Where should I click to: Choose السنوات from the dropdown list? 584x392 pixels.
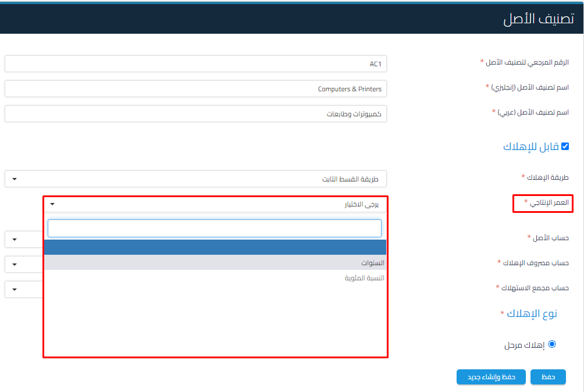pos(215,263)
